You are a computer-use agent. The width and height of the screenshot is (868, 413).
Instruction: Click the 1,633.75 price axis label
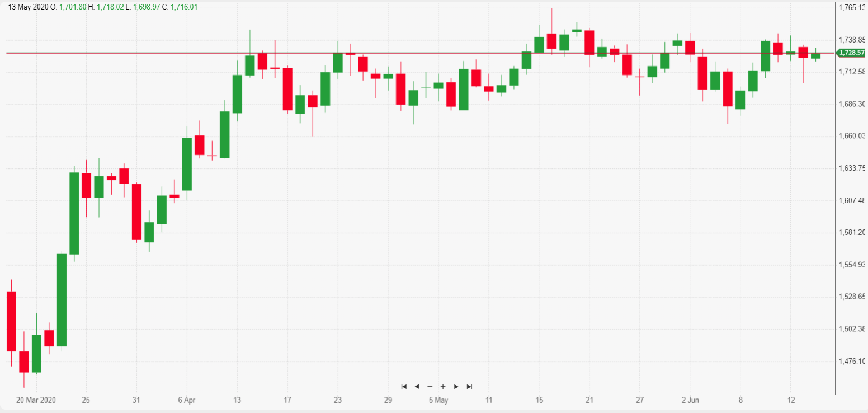852,168
